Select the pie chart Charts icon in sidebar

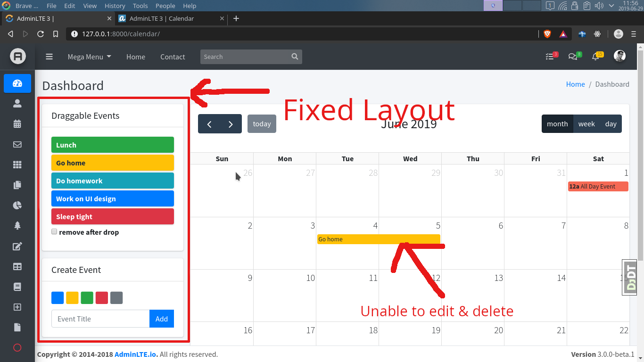(x=17, y=205)
